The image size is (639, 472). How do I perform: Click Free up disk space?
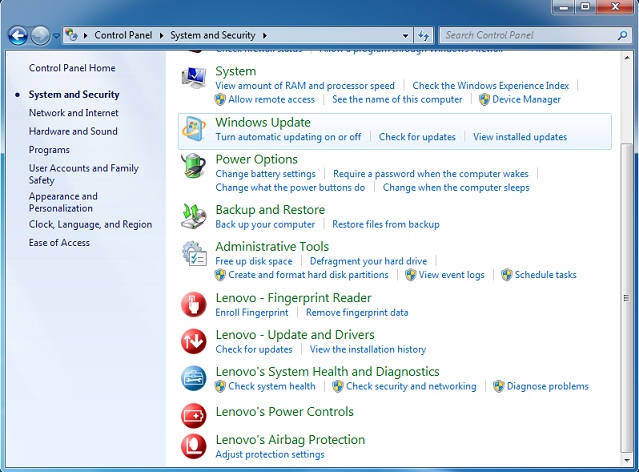(x=254, y=261)
